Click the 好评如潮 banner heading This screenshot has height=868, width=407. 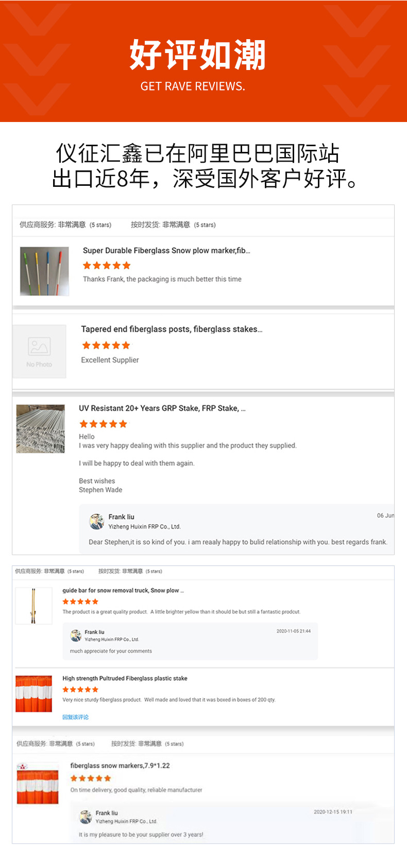click(197, 55)
